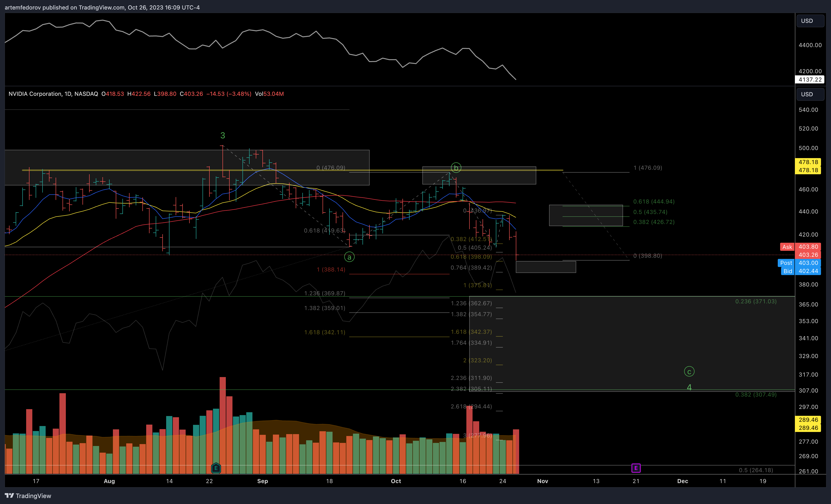Click the 1 (476.09) Fibonacci label on right
Viewport: 831px width, 504px height.
coord(647,168)
